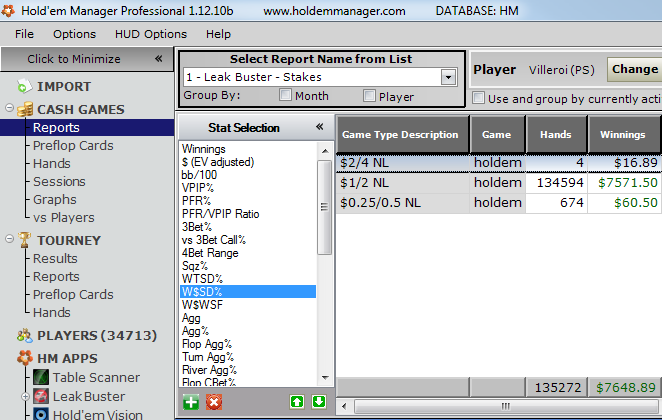
Task: Open vs Players in Cash Games
Action: [63, 217]
